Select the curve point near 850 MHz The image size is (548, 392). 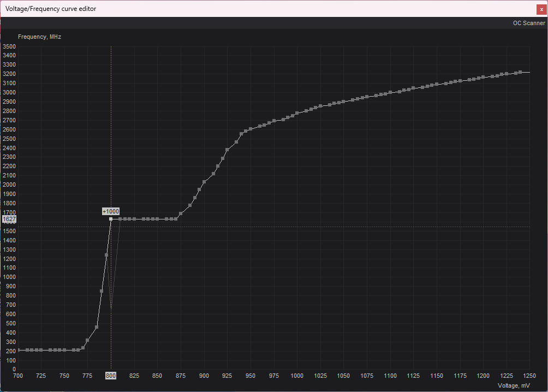(x=102, y=291)
